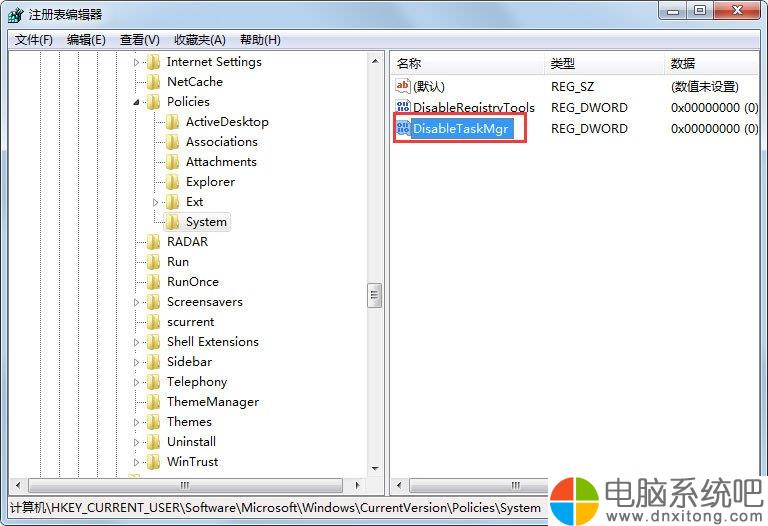
Task: Click the Explorer folder icon
Action: point(172,182)
